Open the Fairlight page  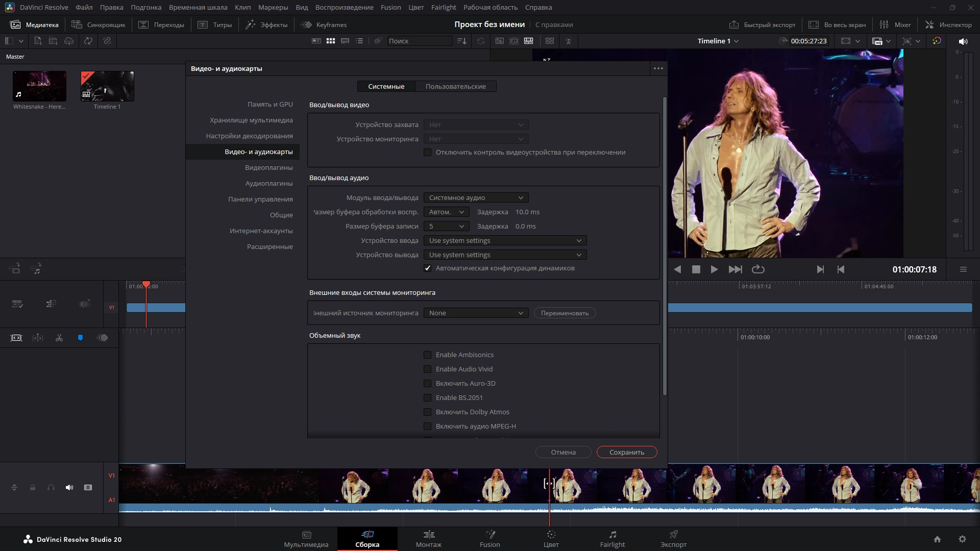pyautogui.click(x=612, y=539)
